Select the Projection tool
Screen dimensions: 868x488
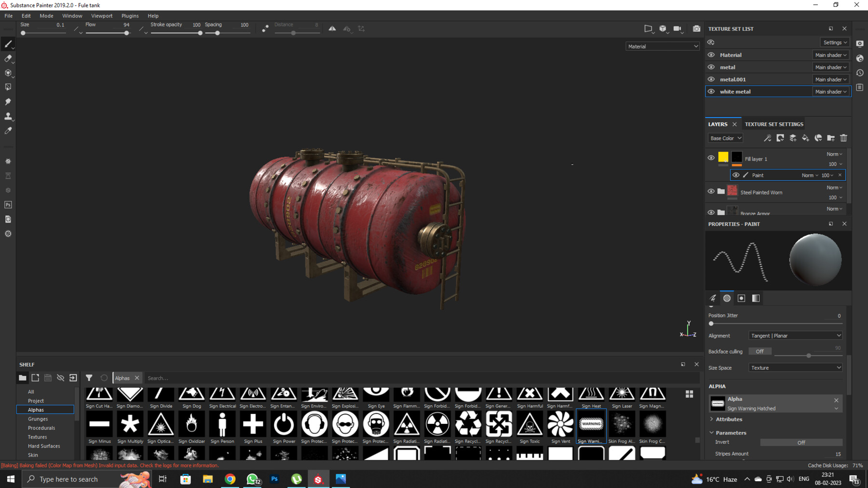[x=8, y=73]
